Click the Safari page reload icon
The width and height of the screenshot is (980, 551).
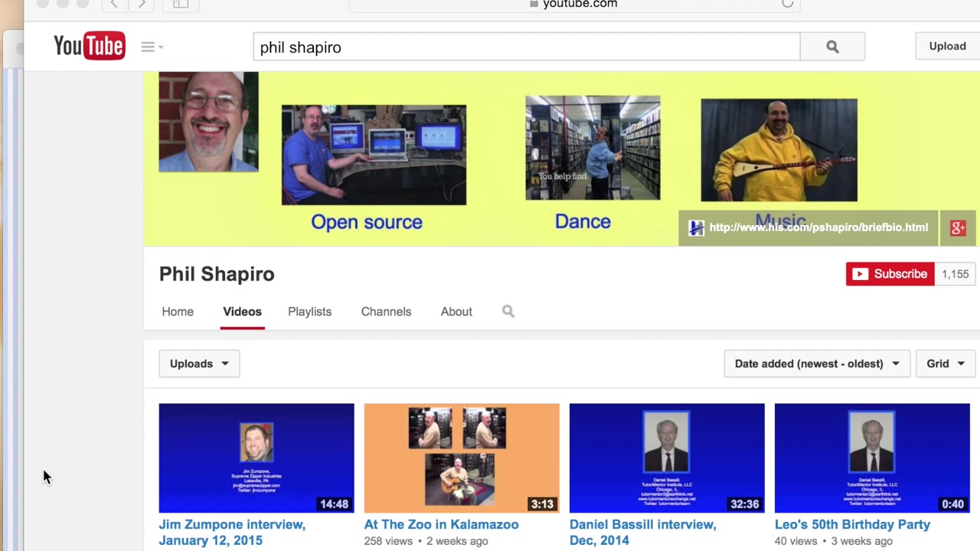[787, 4]
